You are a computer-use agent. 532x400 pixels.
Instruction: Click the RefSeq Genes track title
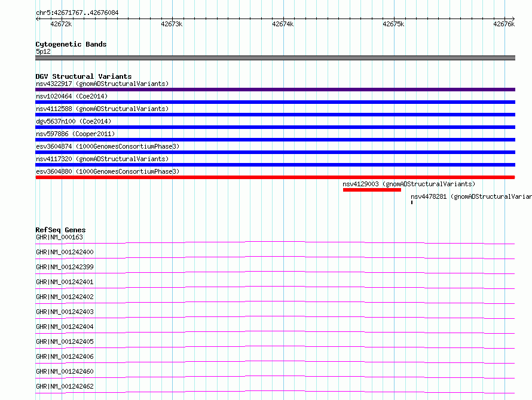pos(60,230)
